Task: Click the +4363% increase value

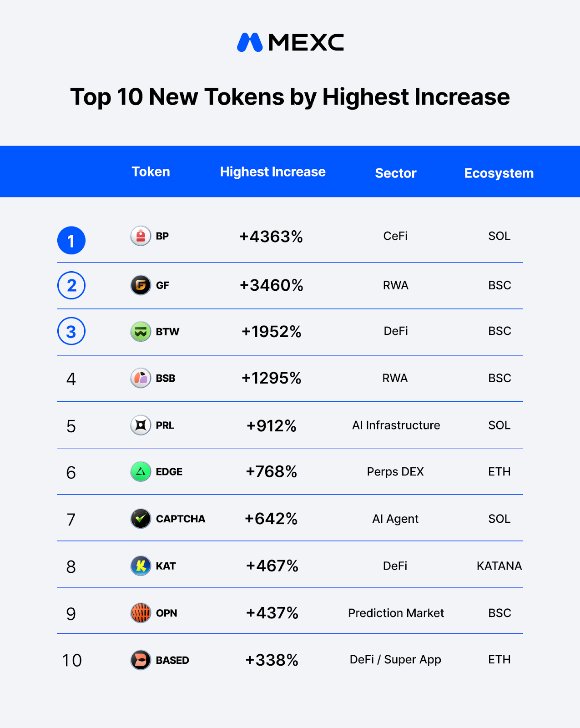Action: [x=271, y=237]
